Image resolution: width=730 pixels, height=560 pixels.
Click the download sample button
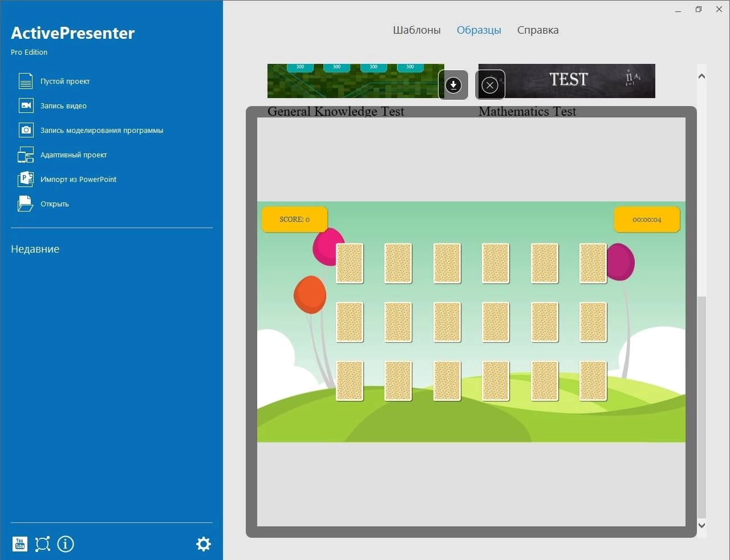coord(453,85)
